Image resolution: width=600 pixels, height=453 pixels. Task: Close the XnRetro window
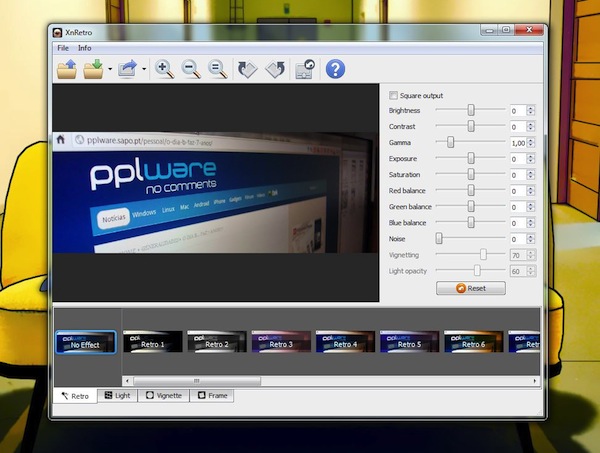[x=529, y=30]
